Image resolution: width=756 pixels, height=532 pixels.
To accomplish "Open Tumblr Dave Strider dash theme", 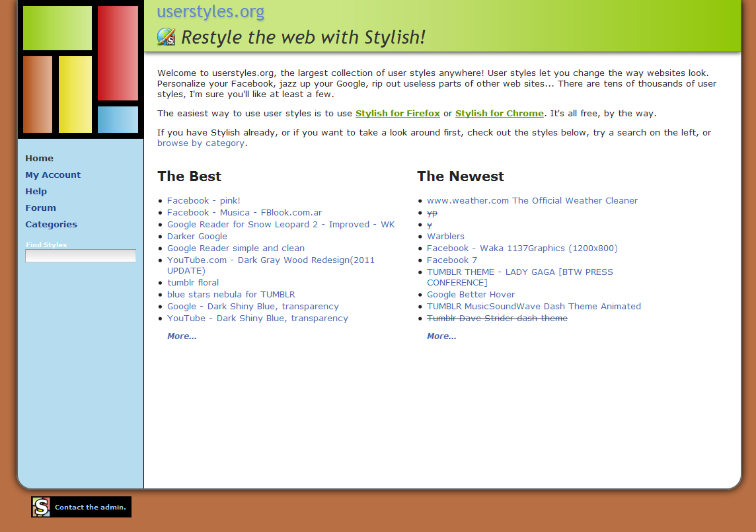I will pos(497,319).
